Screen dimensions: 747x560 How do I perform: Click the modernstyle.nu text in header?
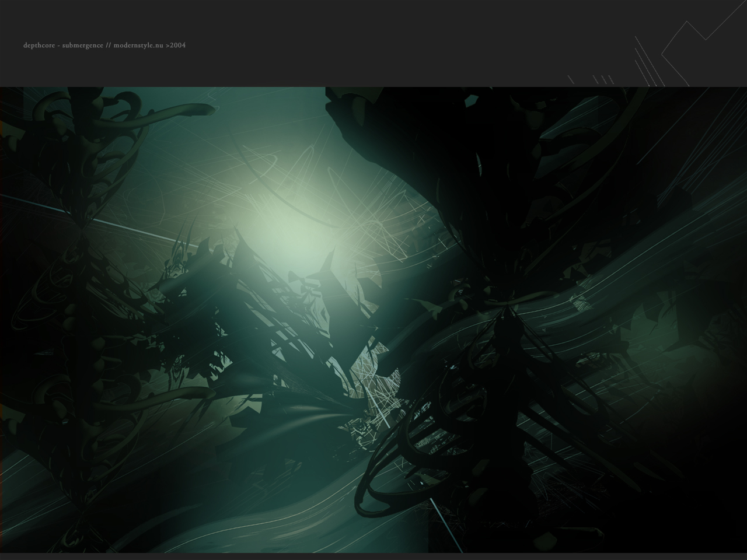(x=138, y=45)
